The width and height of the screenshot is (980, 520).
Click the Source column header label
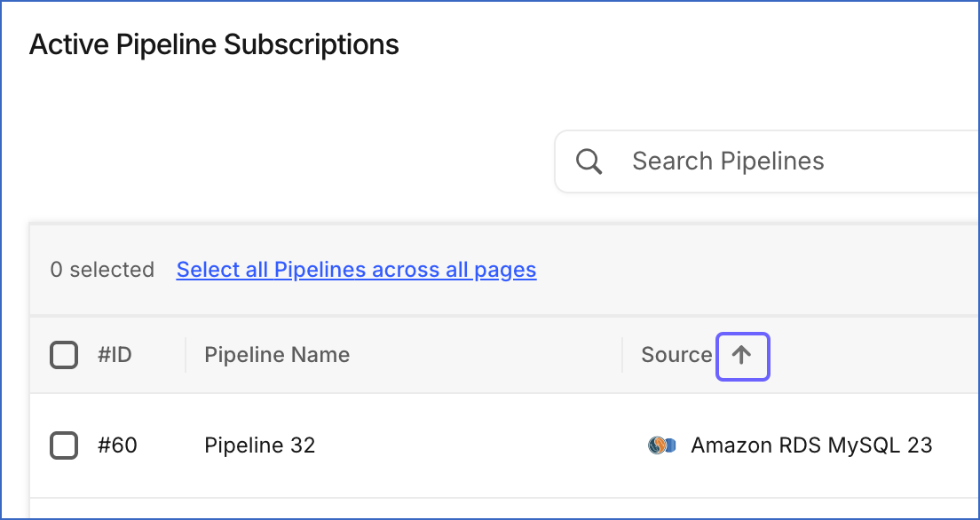click(x=676, y=355)
